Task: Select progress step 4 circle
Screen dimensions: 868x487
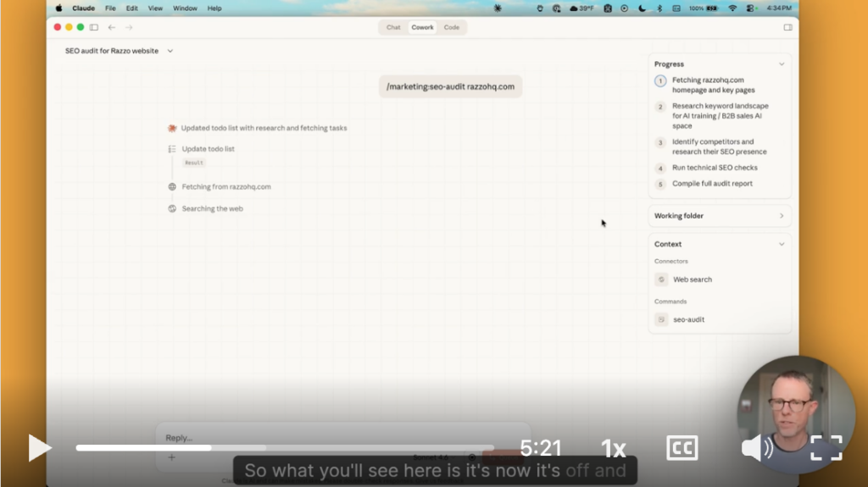Action: [x=660, y=169]
